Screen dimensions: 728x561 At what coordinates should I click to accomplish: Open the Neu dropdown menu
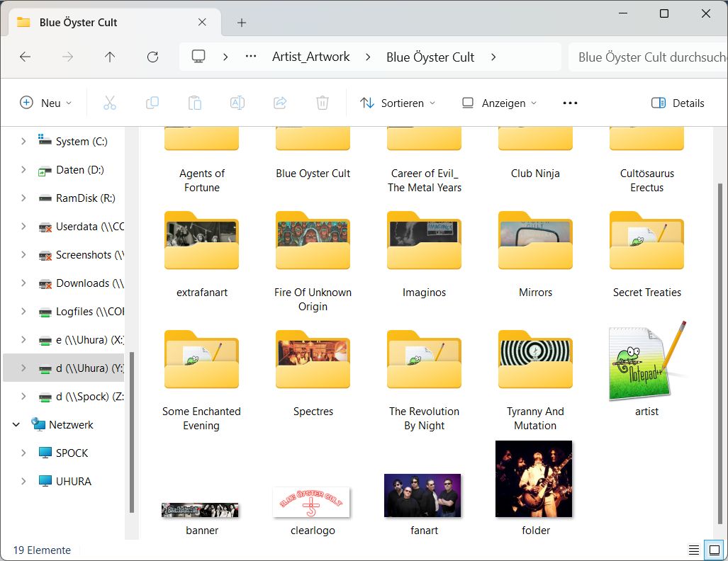point(45,103)
